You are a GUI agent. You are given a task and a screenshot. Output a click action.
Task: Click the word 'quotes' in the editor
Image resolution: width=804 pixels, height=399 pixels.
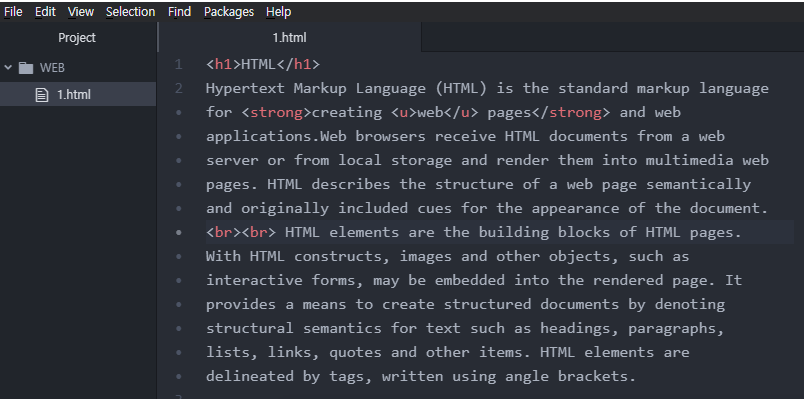[355, 352]
